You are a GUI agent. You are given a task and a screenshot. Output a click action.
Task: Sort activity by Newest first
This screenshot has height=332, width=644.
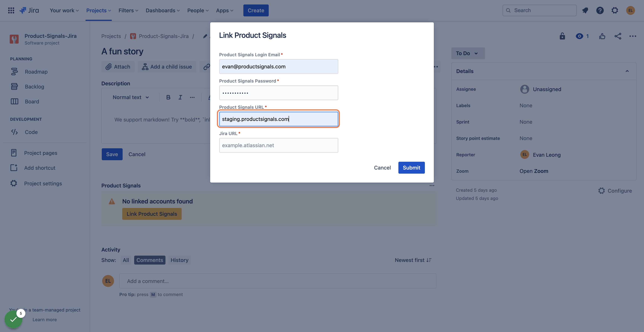tap(413, 260)
